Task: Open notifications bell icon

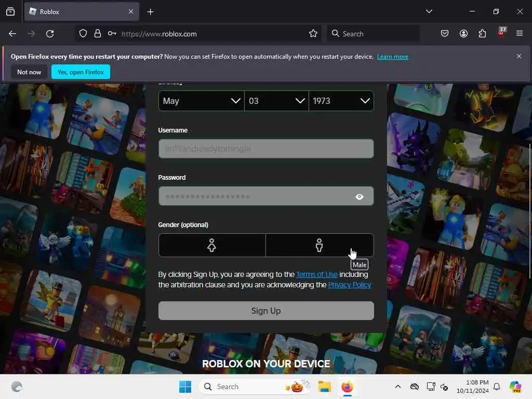Action: (497, 387)
